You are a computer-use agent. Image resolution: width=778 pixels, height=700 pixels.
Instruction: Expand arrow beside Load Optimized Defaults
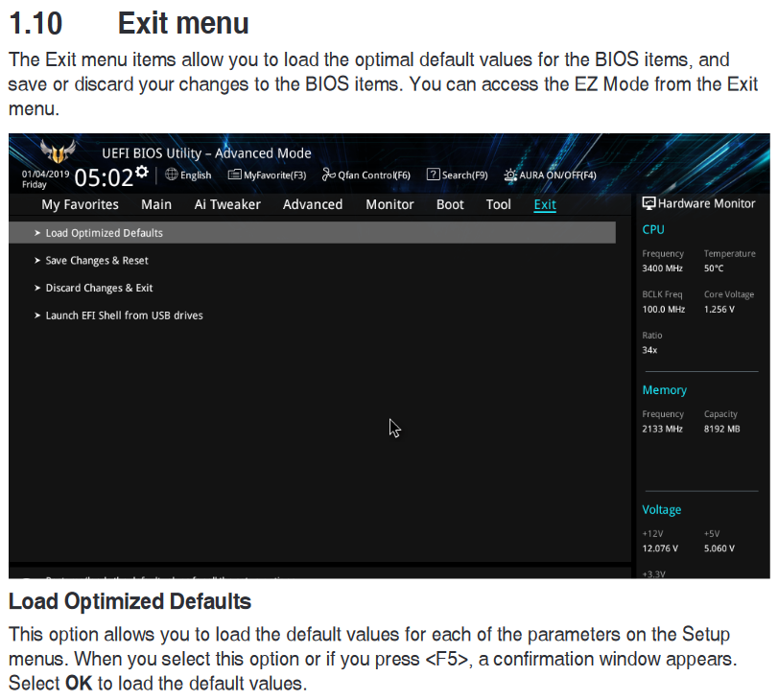37,233
